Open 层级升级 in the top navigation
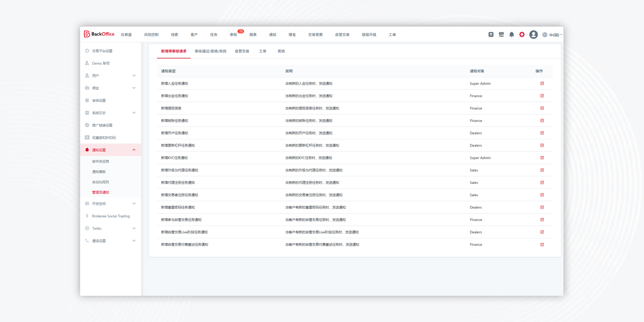 369,35
